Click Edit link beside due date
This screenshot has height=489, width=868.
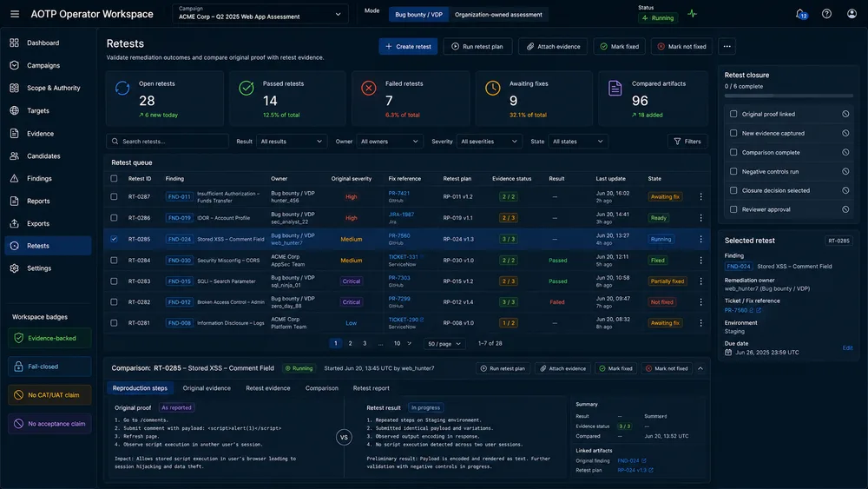click(x=847, y=347)
